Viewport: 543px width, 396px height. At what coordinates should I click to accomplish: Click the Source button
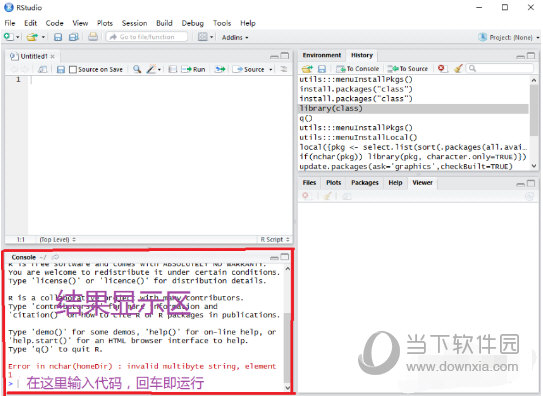pyautogui.click(x=249, y=69)
